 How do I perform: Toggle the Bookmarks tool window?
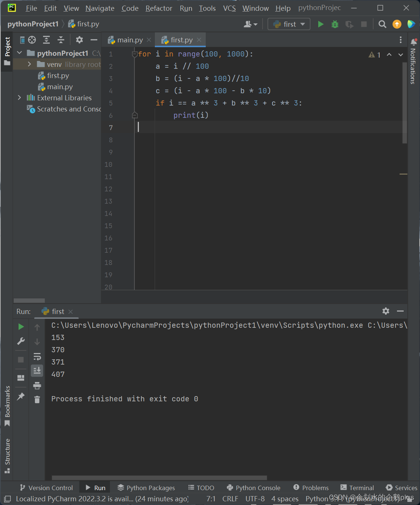point(7,406)
